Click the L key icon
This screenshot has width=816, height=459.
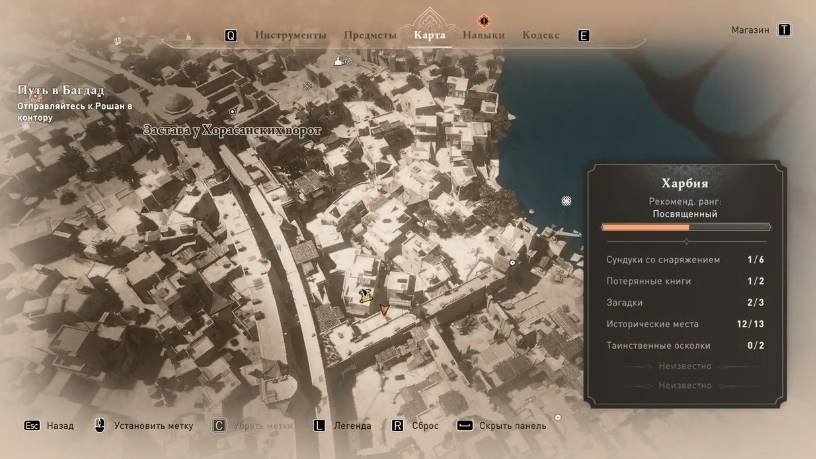tap(318, 426)
